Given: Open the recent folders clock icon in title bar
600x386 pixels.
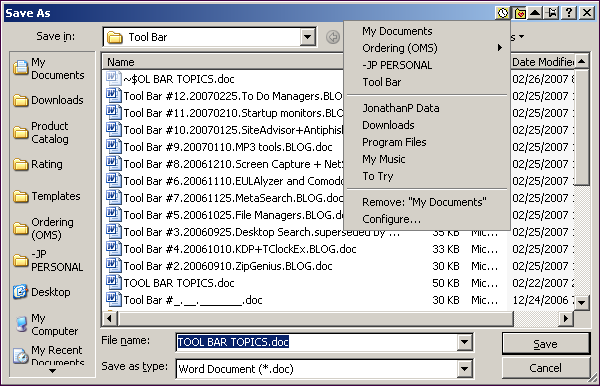Looking at the screenshot, I should [503, 13].
